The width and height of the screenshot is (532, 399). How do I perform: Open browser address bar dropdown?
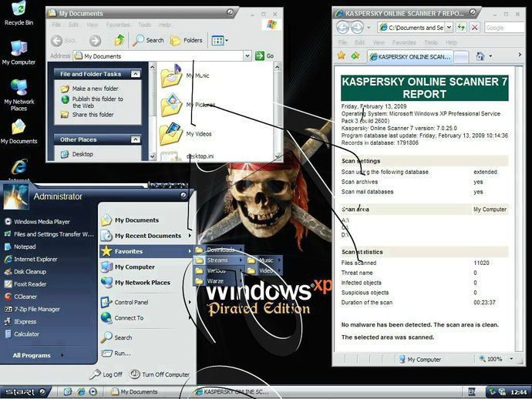pyautogui.click(x=449, y=28)
